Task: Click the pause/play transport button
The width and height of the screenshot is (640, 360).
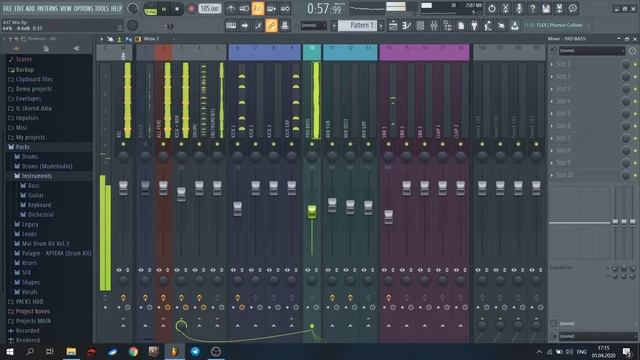Action: (x=164, y=9)
